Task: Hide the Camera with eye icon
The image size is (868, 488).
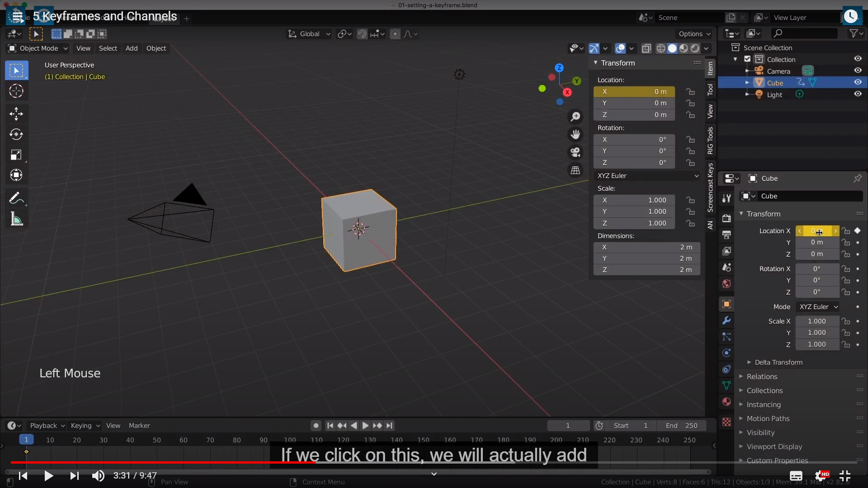Action: (x=858, y=70)
